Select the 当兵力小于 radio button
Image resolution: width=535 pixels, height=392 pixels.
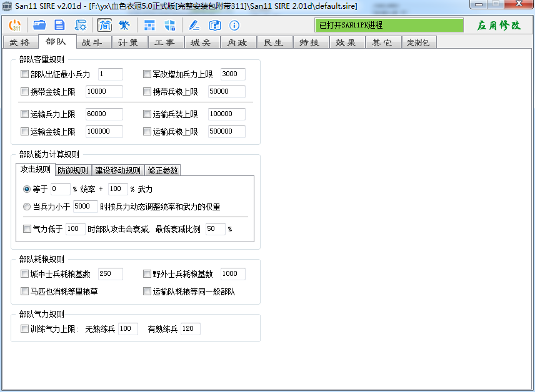tap(27, 207)
